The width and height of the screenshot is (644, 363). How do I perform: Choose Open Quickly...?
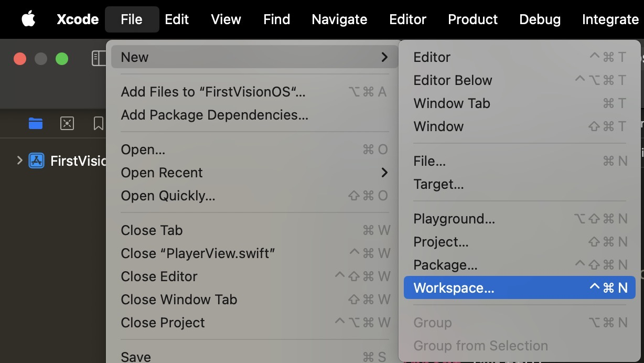255,196
